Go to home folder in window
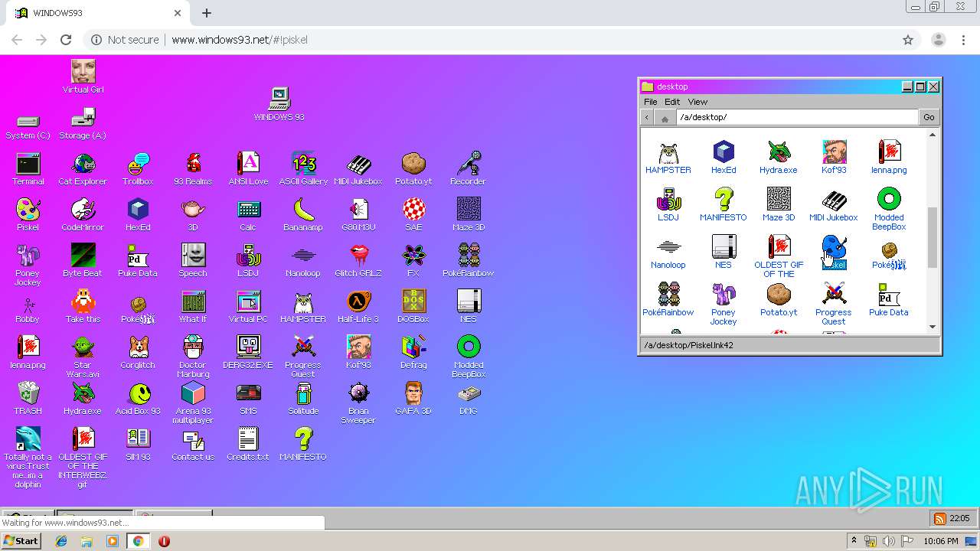 coord(665,117)
